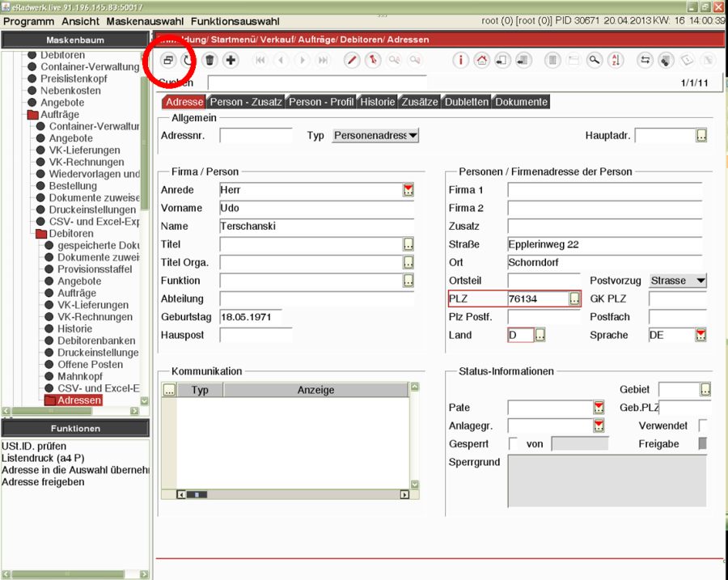Click the A-Z sort icon

616,61
